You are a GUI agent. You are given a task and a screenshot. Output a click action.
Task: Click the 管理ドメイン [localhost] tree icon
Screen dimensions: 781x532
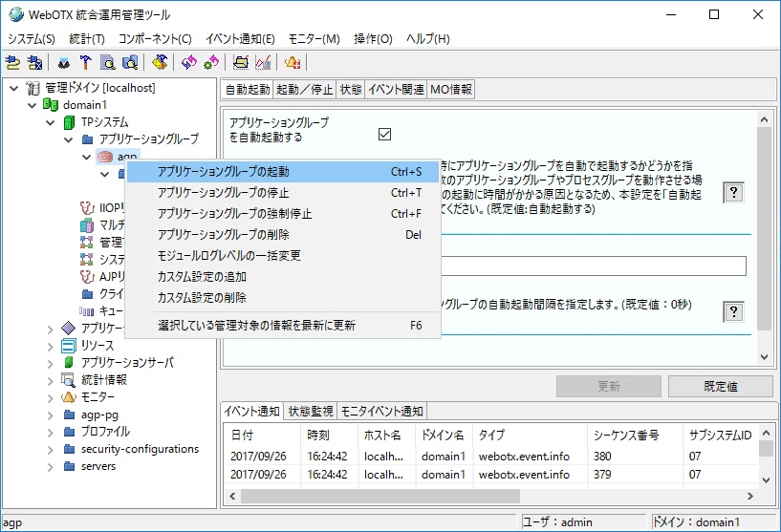coord(33,88)
